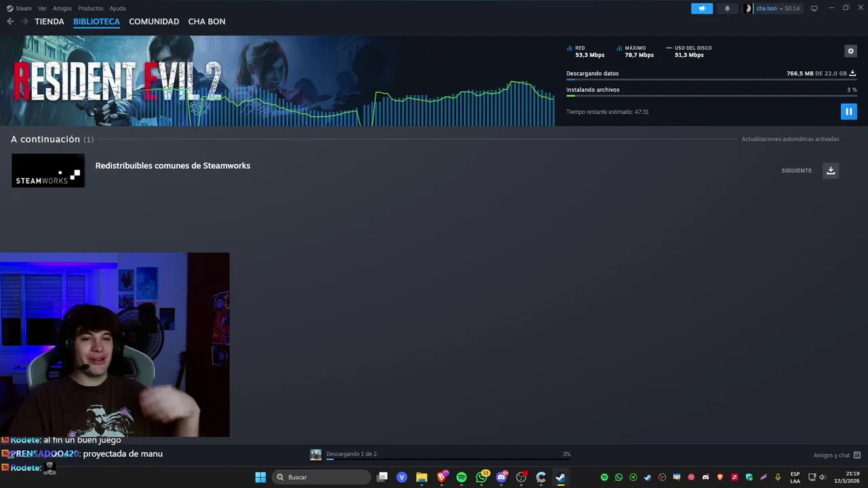Open the Ayuda menu

click(x=117, y=8)
